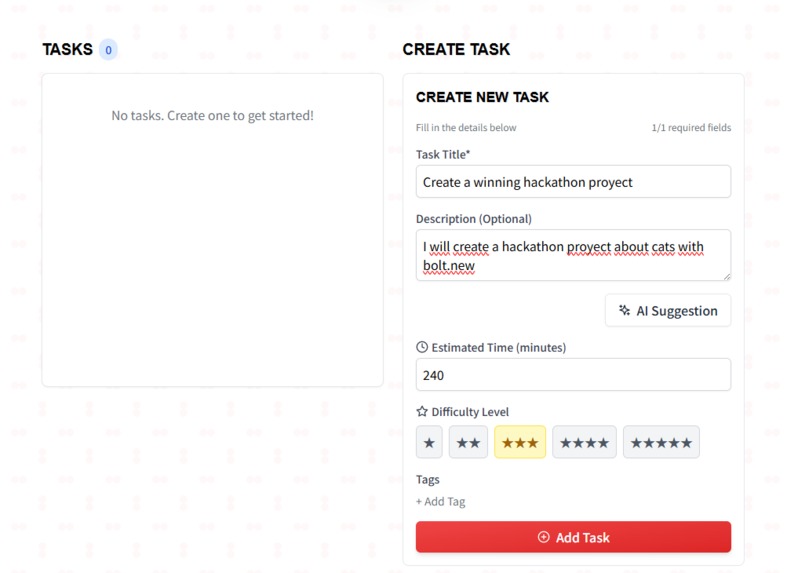Screen dimensions: 787x573
Task: Click the + Add Tag link
Action: pyautogui.click(x=441, y=502)
